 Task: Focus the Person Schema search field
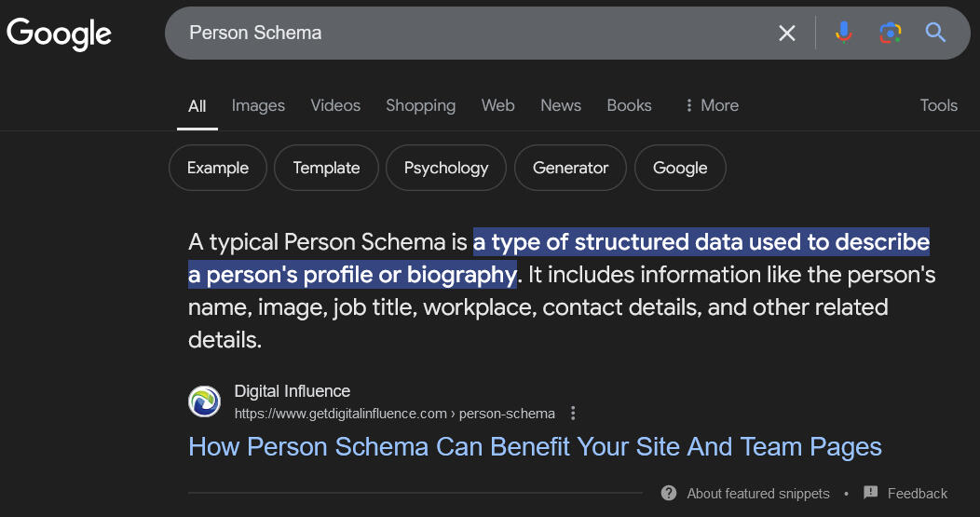click(466, 34)
